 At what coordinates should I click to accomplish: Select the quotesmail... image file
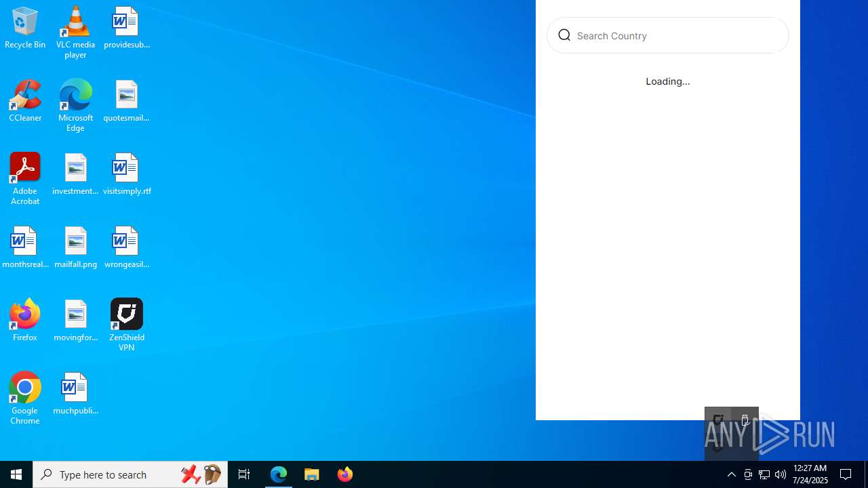pyautogui.click(x=126, y=101)
